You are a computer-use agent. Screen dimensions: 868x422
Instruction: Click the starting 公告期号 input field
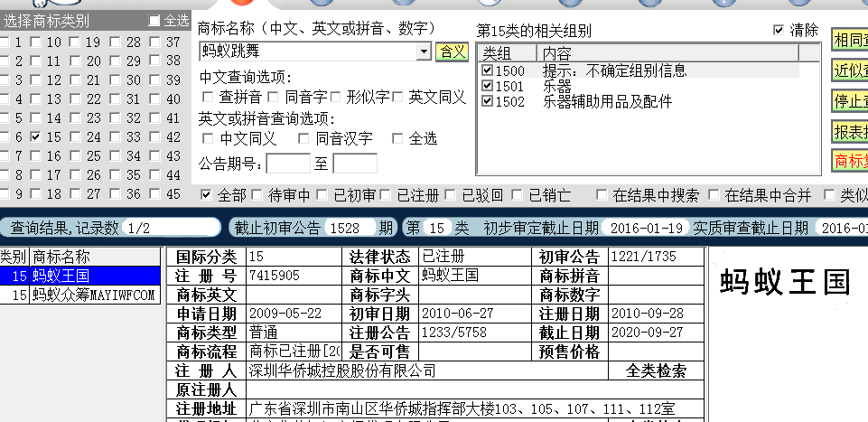tap(288, 164)
